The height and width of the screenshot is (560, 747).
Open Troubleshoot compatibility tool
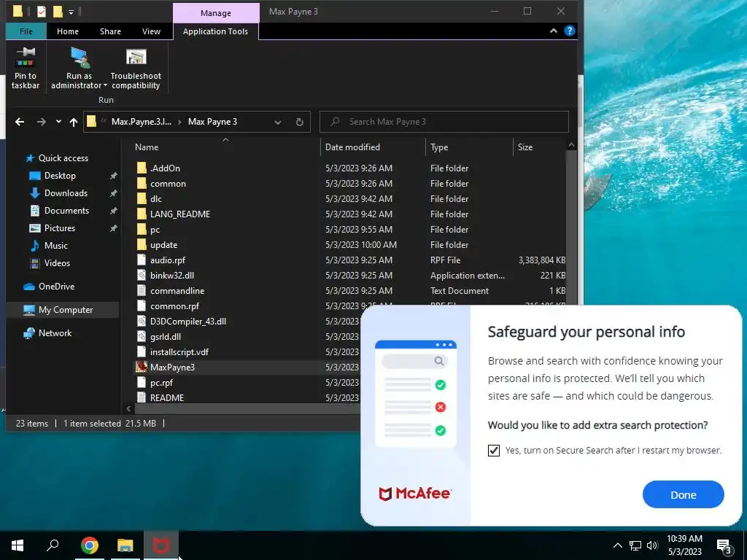(136, 69)
